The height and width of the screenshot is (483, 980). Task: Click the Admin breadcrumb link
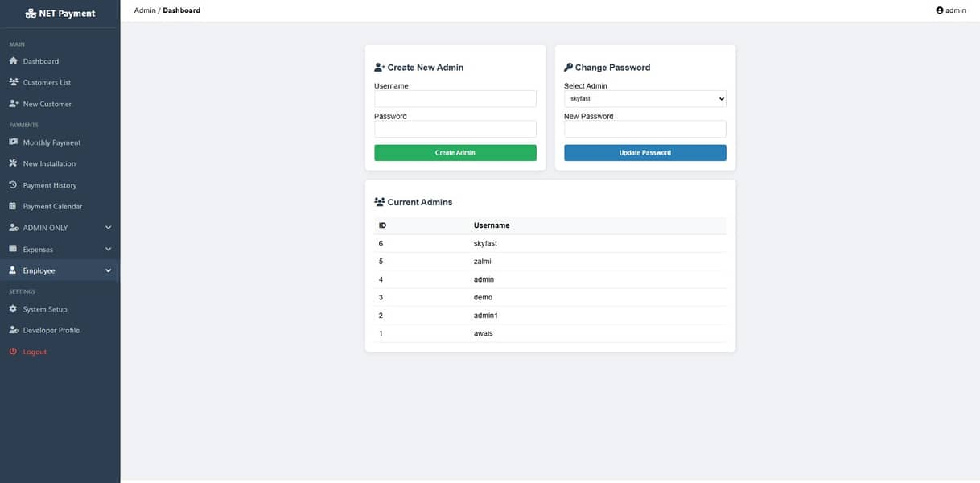tap(145, 10)
